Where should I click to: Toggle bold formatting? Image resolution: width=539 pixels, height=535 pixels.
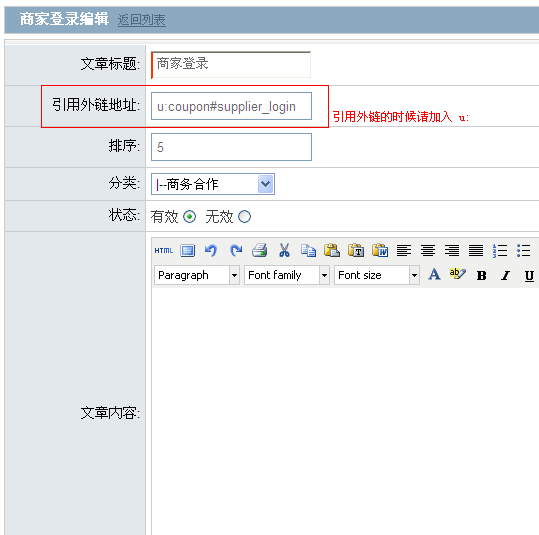pyautogui.click(x=482, y=275)
